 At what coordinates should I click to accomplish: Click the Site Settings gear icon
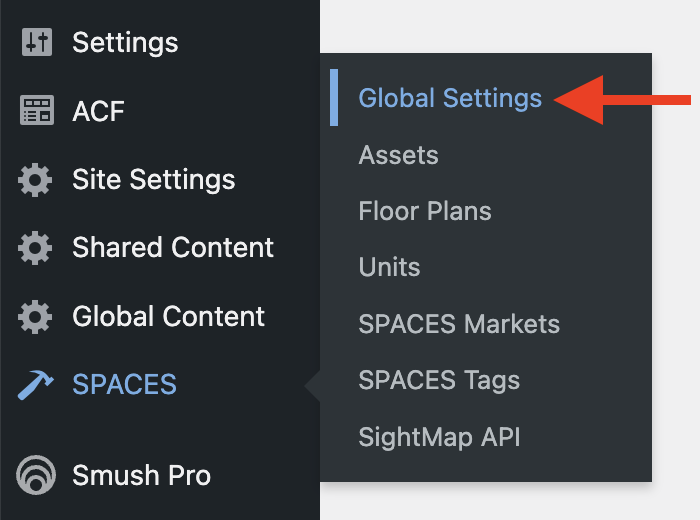pos(35,180)
